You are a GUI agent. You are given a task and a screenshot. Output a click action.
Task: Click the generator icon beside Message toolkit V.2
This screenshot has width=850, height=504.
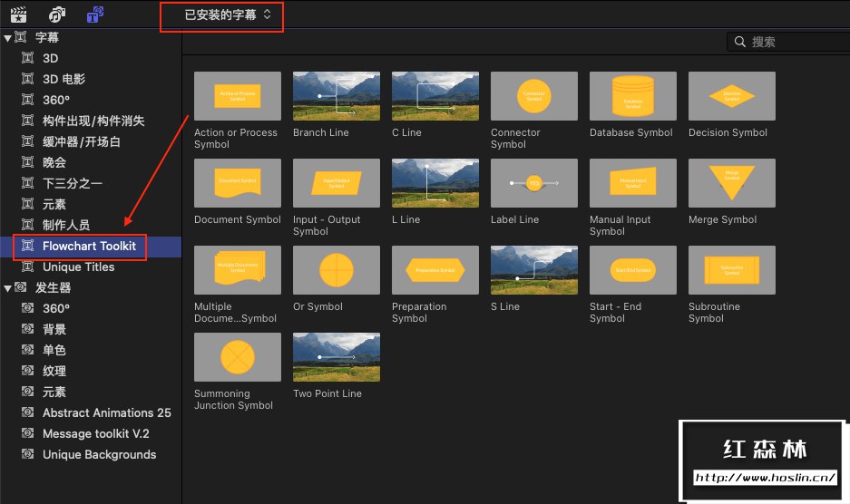(27, 433)
